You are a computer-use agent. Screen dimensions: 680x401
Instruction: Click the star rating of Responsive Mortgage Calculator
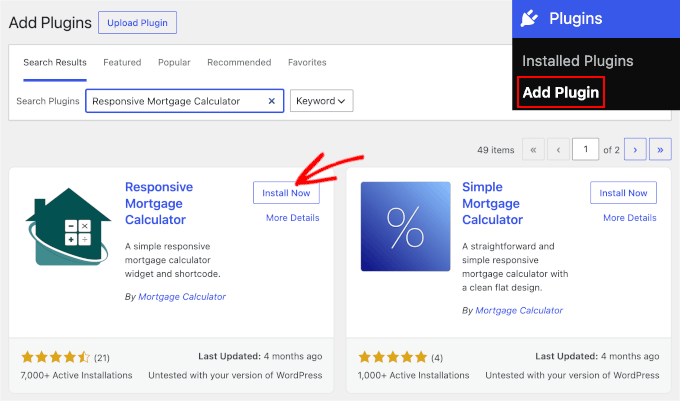click(x=56, y=357)
